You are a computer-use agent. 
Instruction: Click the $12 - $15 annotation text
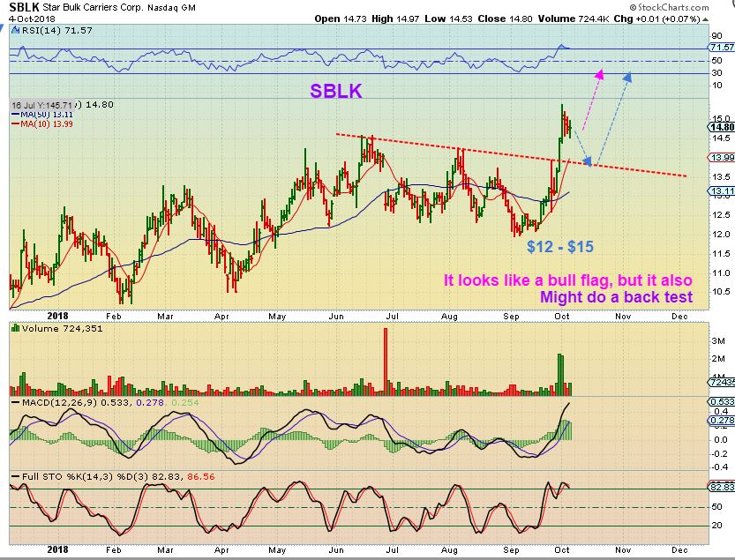[560, 247]
